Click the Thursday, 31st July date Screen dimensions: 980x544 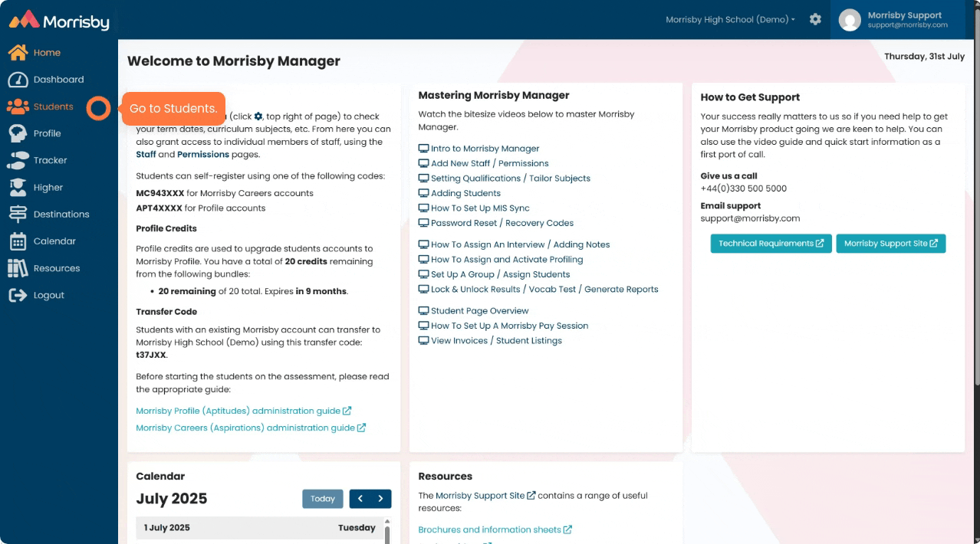924,57
